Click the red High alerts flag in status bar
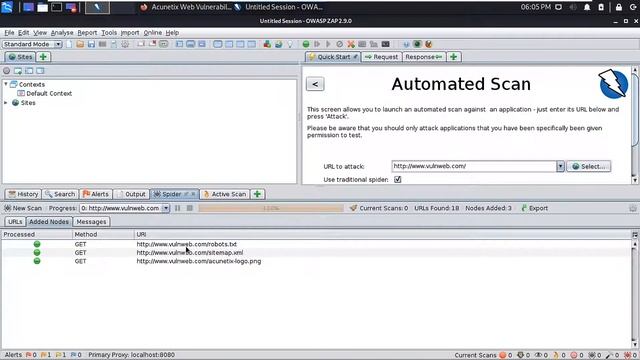This screenshot has height=360, width=640. point(29,355)
